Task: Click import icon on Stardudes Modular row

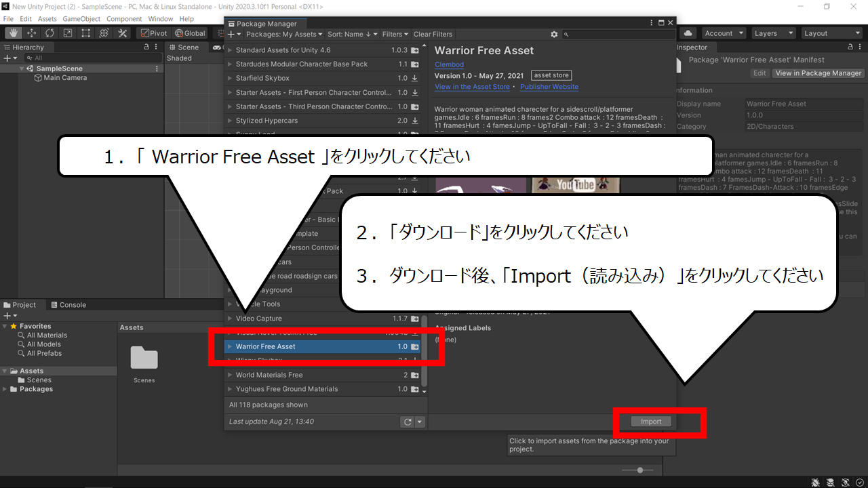Action: [x=415, y=64]
